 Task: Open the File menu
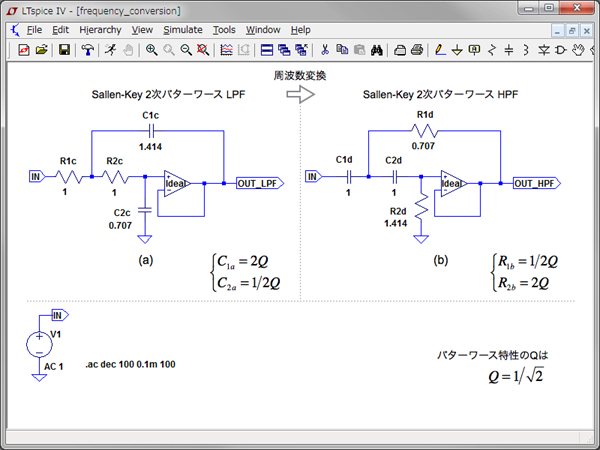(35, 30)
